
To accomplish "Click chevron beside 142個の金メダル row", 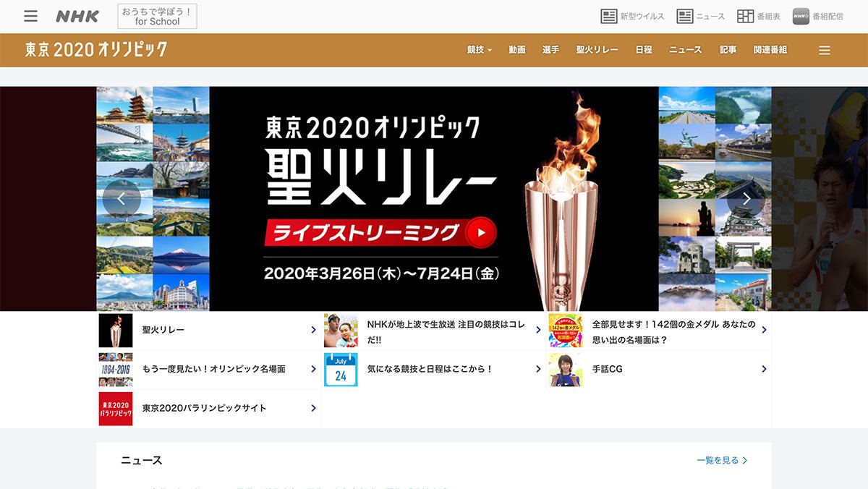I will point(764,330).
